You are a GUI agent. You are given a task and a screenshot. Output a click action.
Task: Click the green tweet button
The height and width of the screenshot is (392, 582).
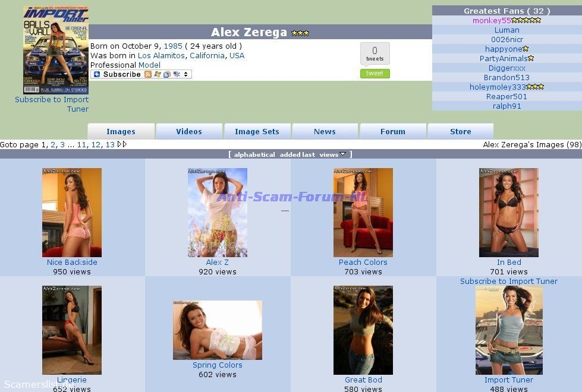tap(375, 74)
